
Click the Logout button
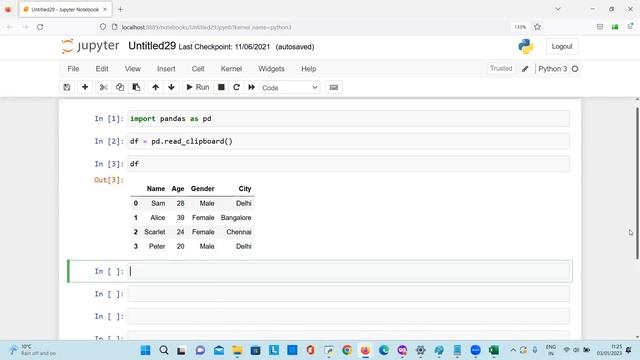point(562,47)
